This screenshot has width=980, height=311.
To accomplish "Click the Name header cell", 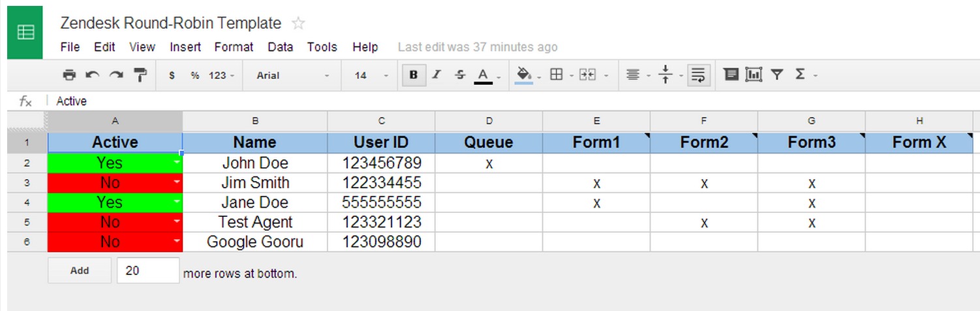I will click(x=255, y=142).
